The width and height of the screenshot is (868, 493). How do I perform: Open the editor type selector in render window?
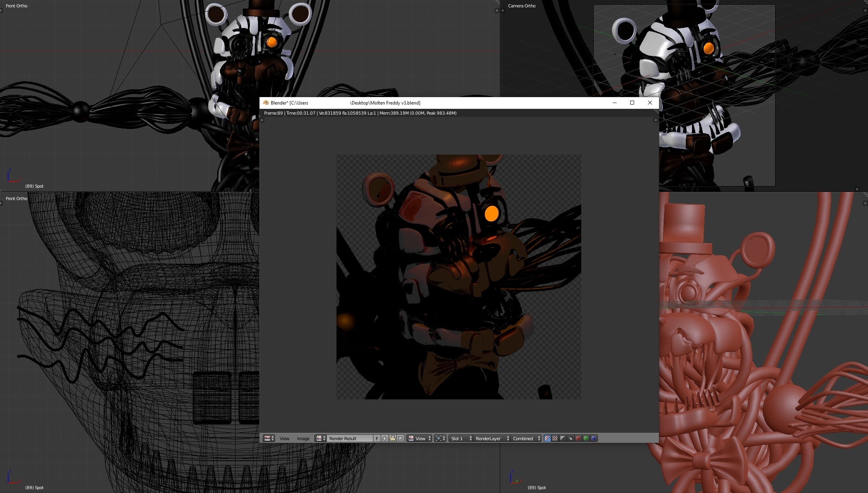tap(269, 438)
